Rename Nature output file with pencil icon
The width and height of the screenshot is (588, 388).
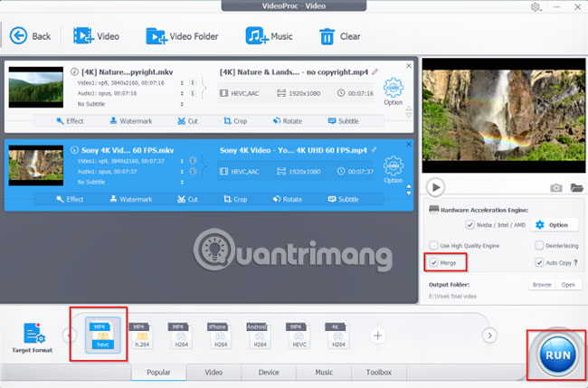coord(375,72)
